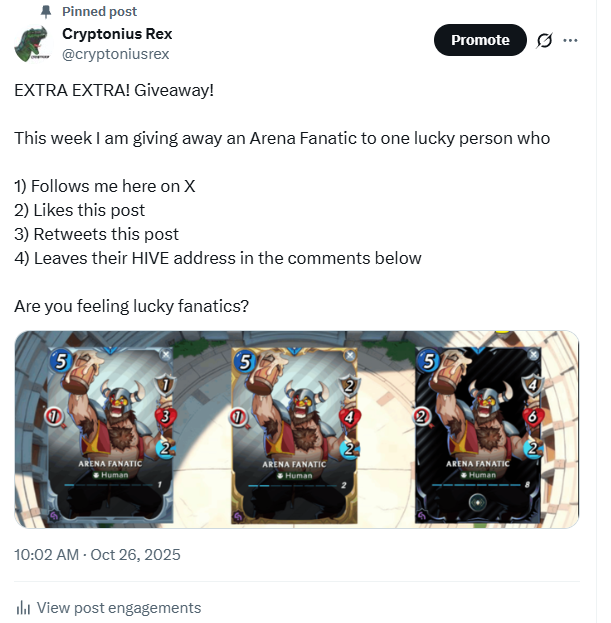
Task: Click the mana cost badge on gold card
Action: coord(242,359)
